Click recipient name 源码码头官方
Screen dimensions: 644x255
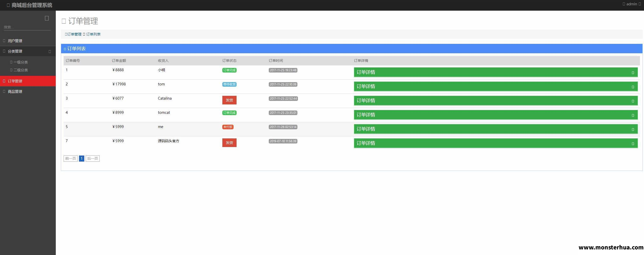169,141
